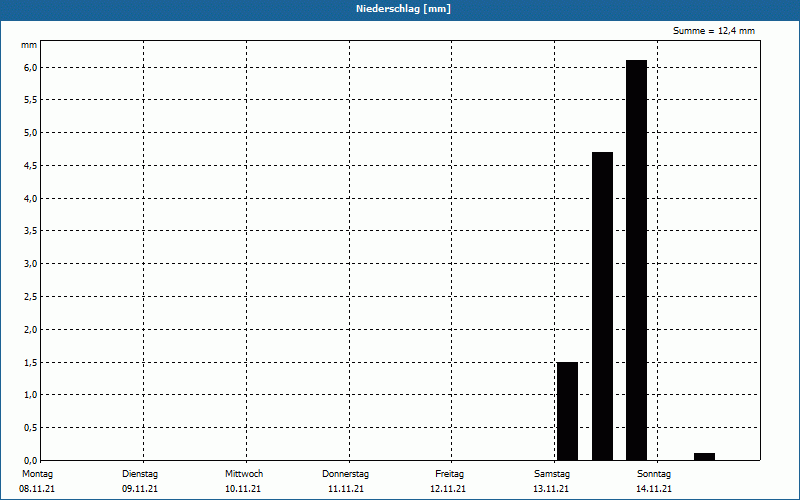This screenshot has width=800, height=500.
Task: Click the tallest bar, above 6,0 mm
Action: point(636,260)
